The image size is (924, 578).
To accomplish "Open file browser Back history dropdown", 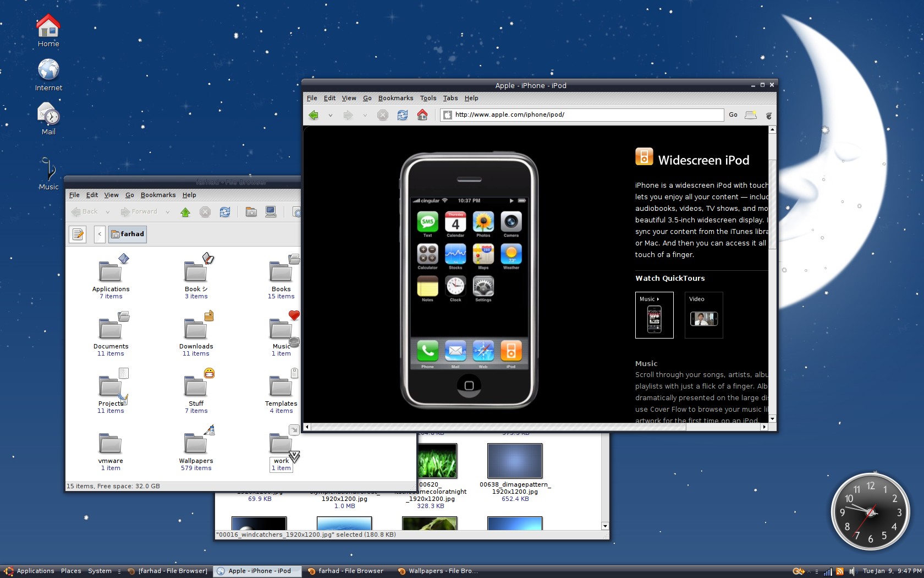I will [x=107, y=212].
